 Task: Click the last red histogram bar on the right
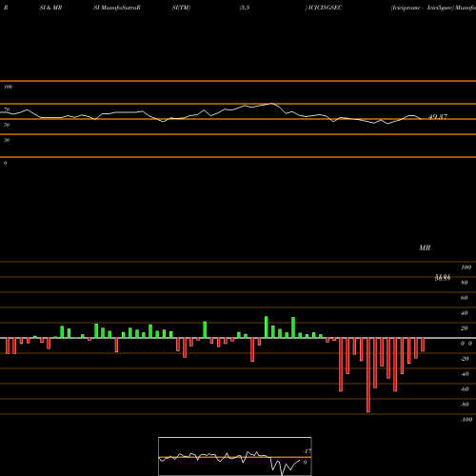(x=423, y=345)
